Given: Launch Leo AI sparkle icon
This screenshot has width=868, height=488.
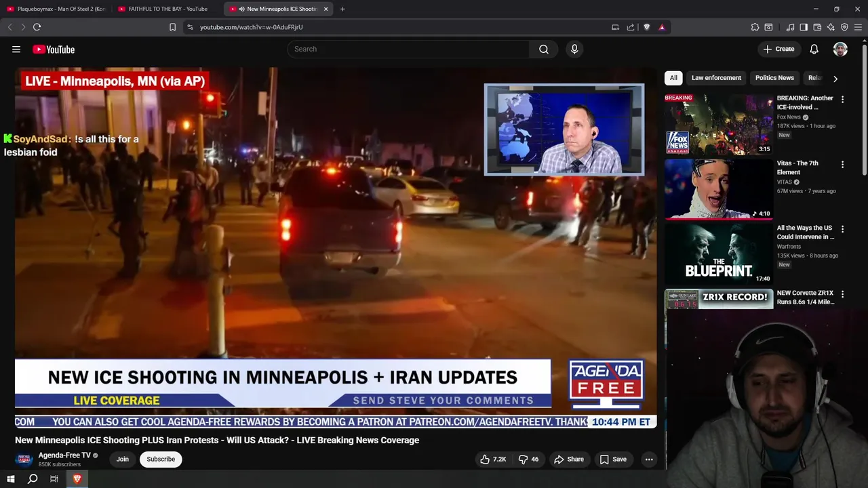Looking at the screenshot, I should pyautogui.click(x=831, y=27).
